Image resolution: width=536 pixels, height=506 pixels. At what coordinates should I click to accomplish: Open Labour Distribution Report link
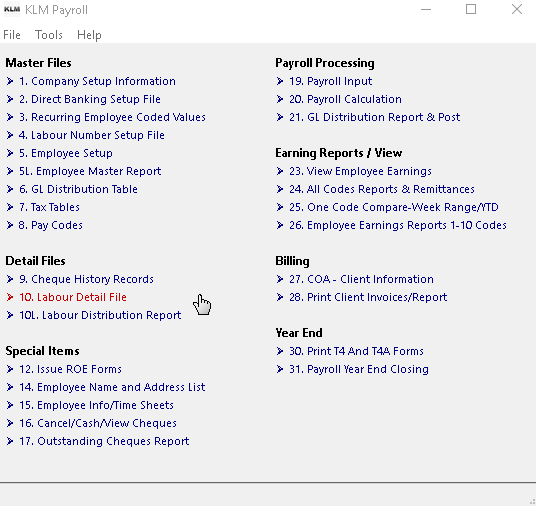[100, 315]
